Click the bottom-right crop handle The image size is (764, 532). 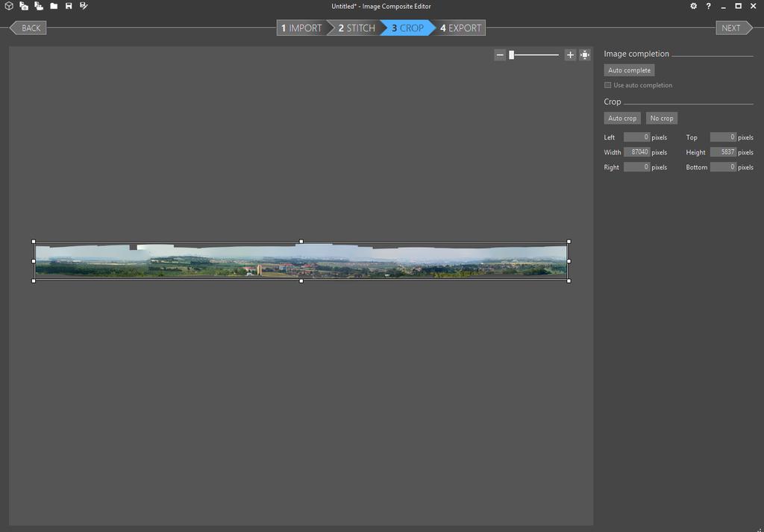pos(569,281)
